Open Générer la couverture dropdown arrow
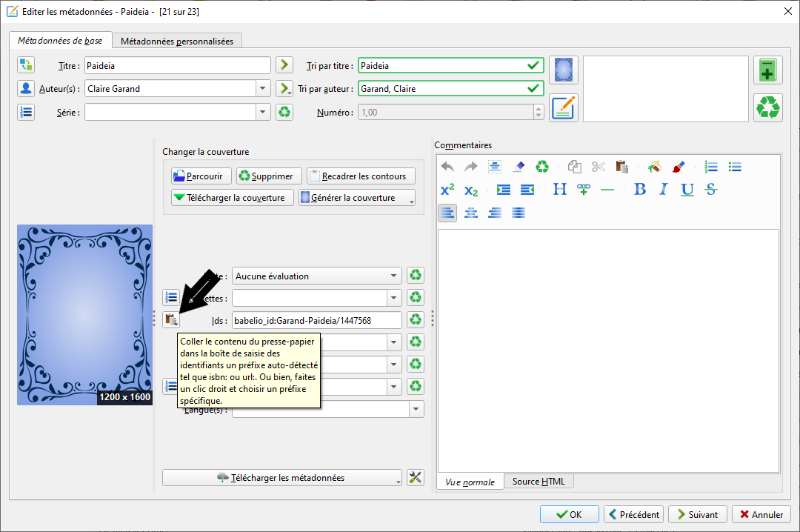Viewport: 800px width, 532px height. [x=411, y=200]
